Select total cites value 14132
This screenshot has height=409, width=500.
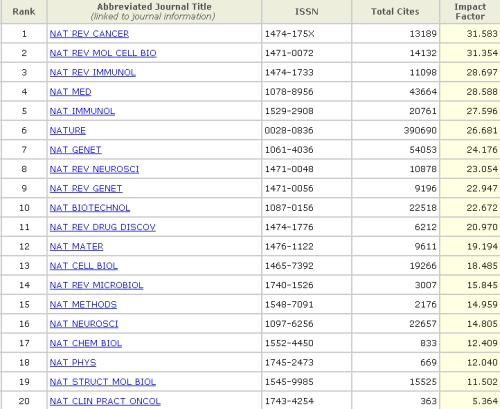(423, 53)
